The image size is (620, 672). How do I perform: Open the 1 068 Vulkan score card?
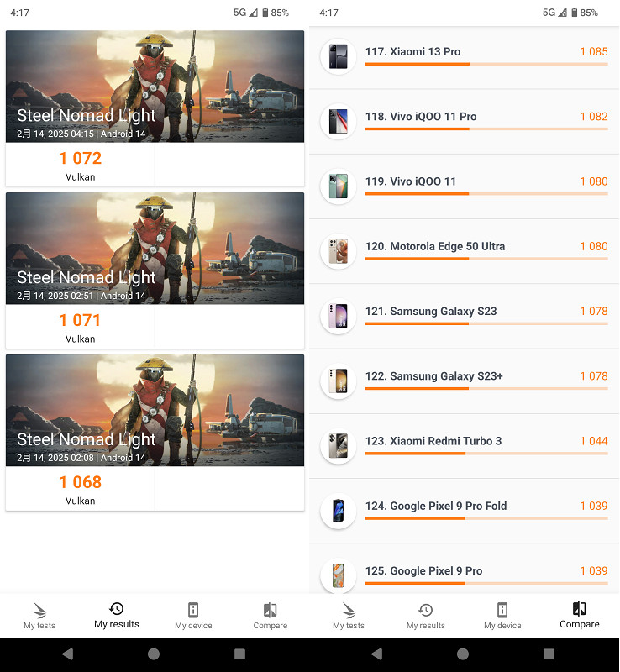coord(80,489)
